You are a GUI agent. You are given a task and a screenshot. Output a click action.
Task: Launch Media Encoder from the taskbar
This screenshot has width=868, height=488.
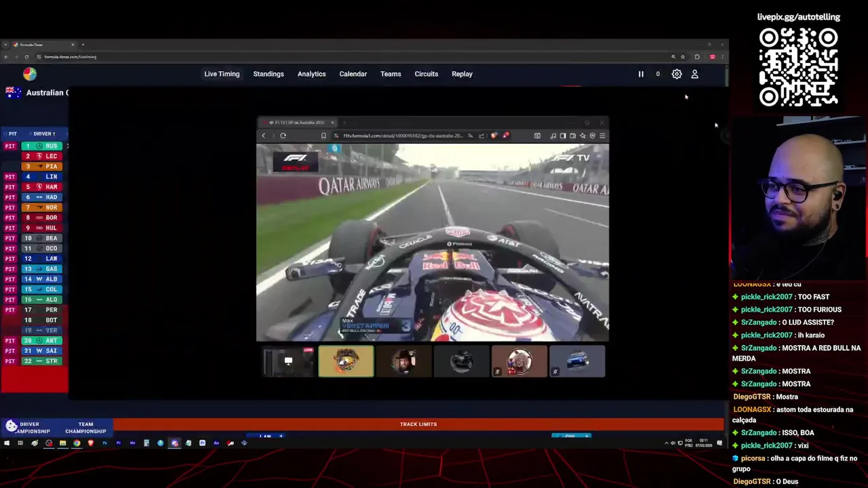(132, 443)
